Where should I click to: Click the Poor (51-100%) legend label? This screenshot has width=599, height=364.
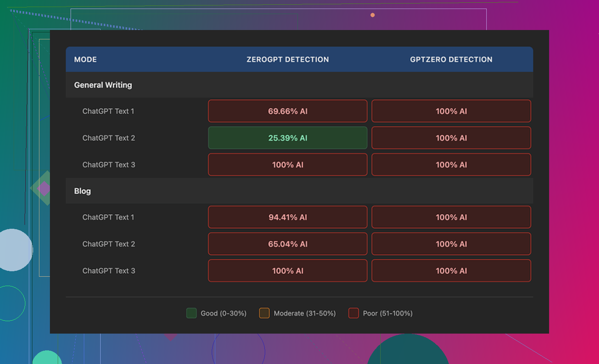(x=388, y=313)
